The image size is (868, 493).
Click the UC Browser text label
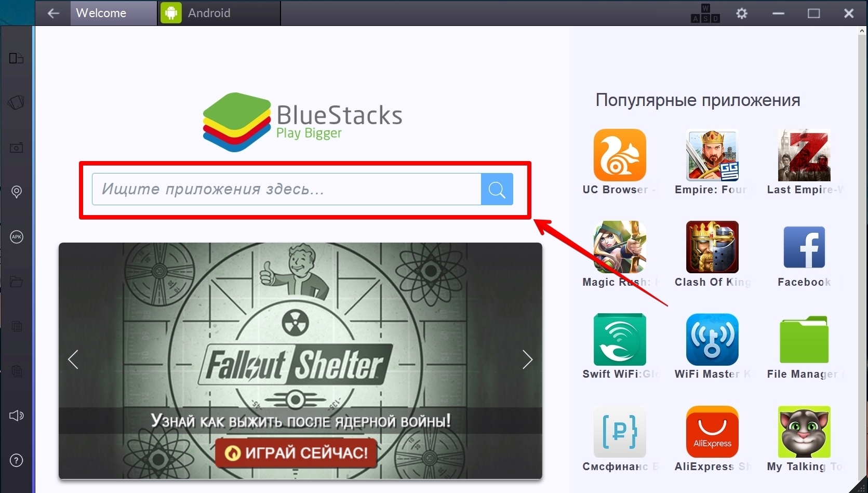point(620,190)
